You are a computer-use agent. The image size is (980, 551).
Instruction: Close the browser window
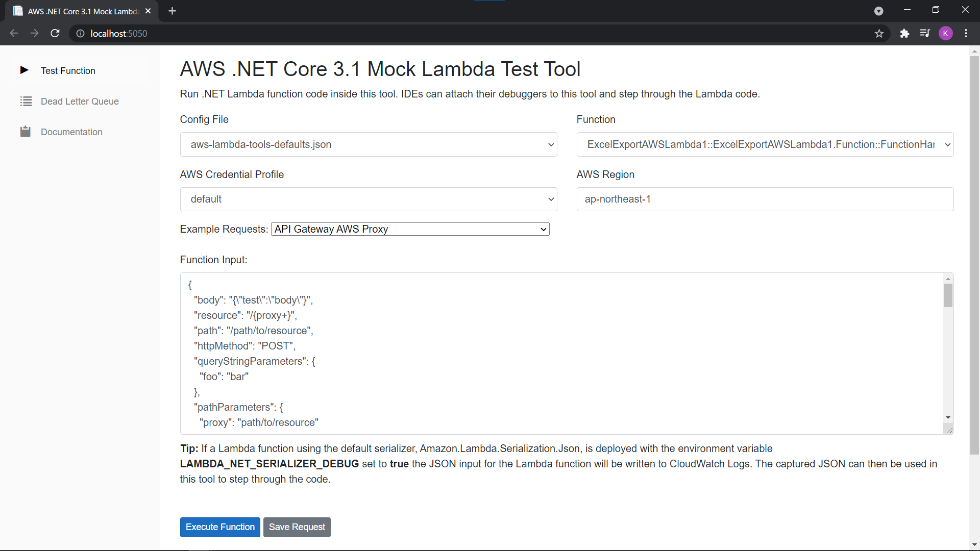tap(965, 10)
